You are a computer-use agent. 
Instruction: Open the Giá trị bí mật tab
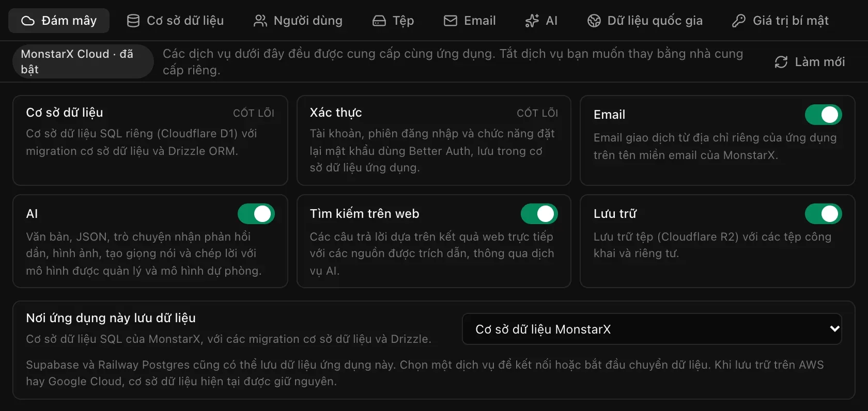780,21
